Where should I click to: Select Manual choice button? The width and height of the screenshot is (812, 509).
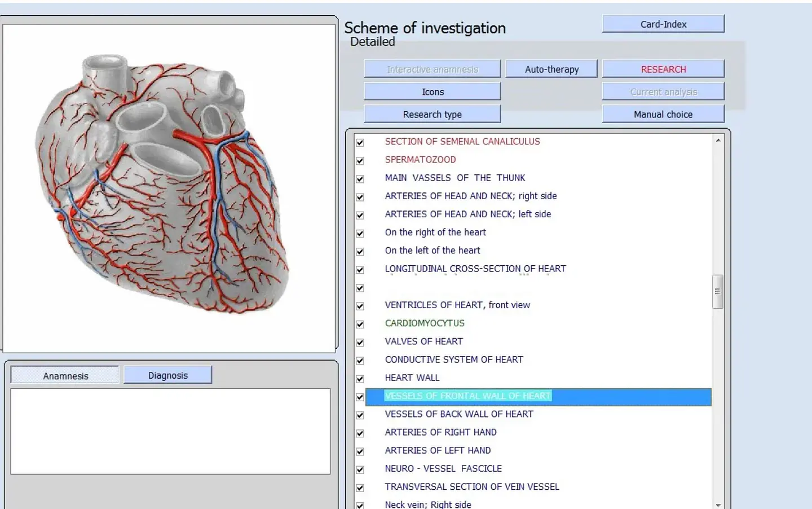point(663,115)
